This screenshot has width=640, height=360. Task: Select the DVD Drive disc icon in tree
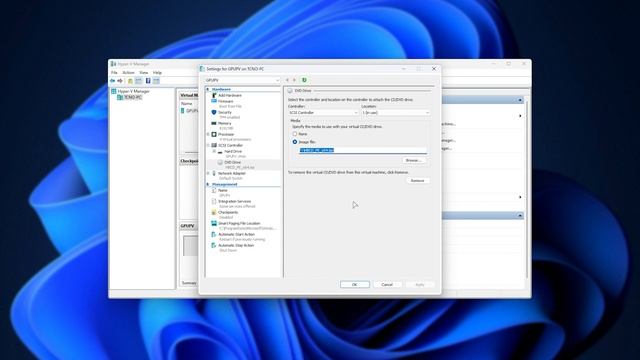point(220,162)
